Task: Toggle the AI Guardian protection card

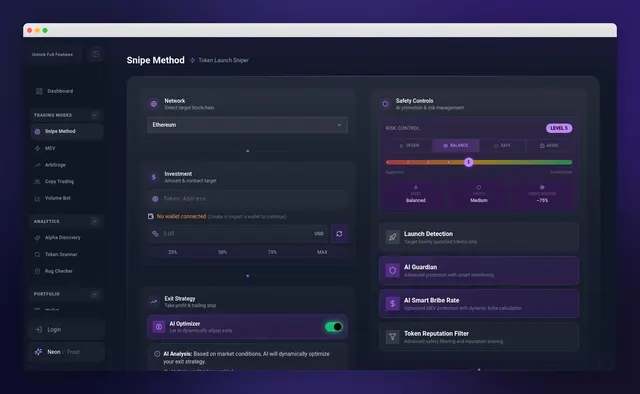Action: pyautogui.click(x=479, y=270)
